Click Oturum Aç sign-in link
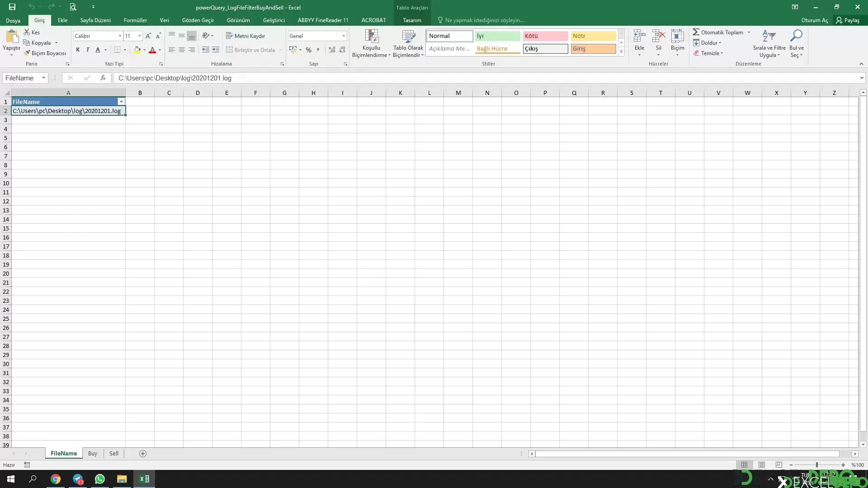 coord(815,20)
